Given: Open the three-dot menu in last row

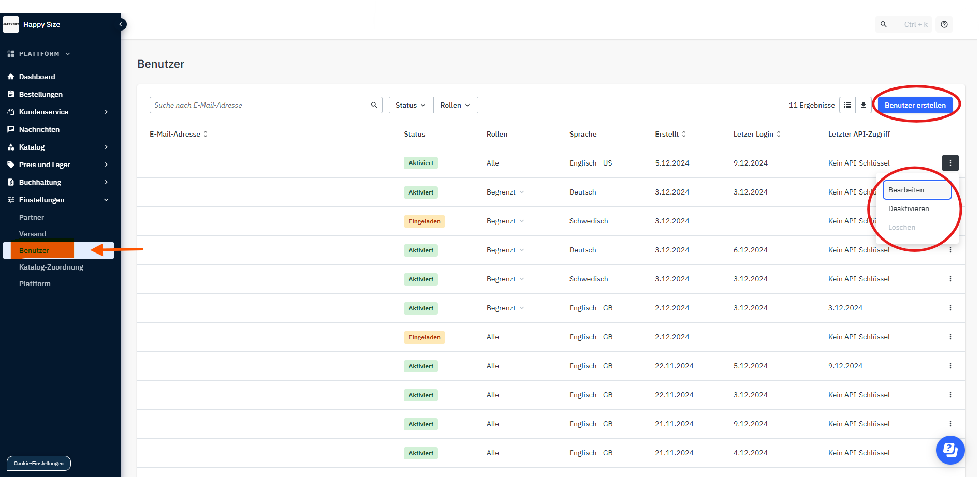Looking at the screenshot, I should tap(950, 453).
